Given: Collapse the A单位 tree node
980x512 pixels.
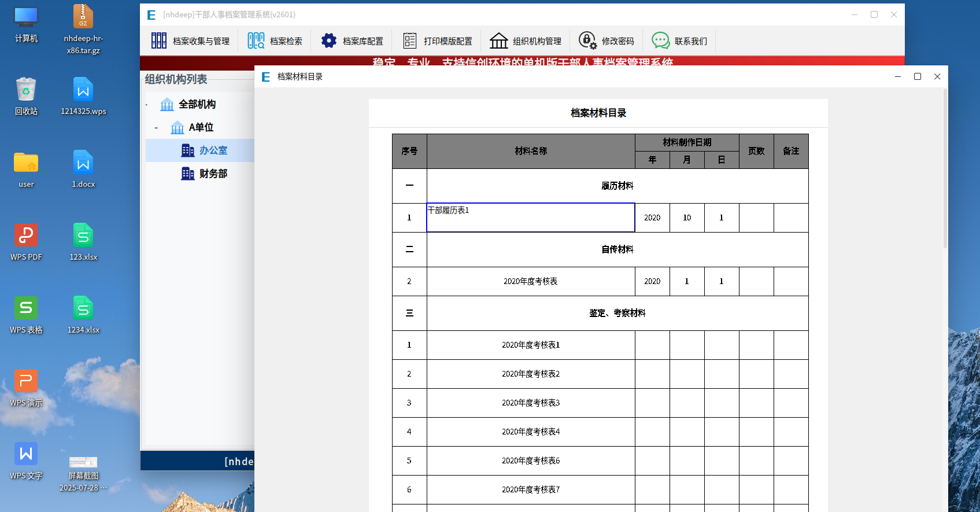Looking at the screenshot, I should tap(156, 127).
